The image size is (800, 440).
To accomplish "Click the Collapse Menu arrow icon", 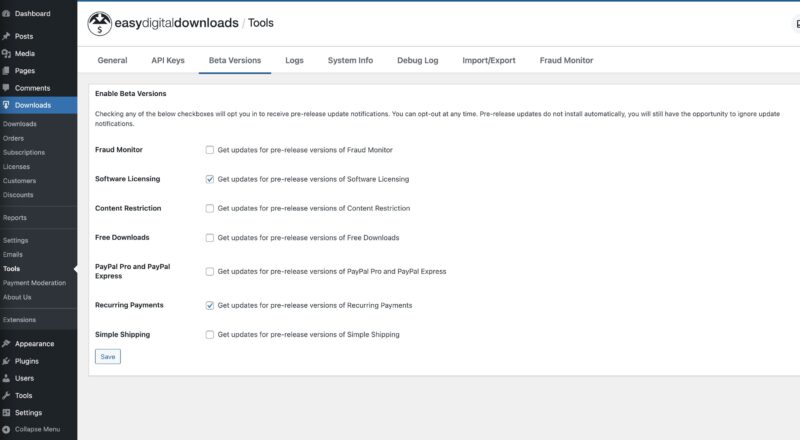I will [x=6, y=429].
